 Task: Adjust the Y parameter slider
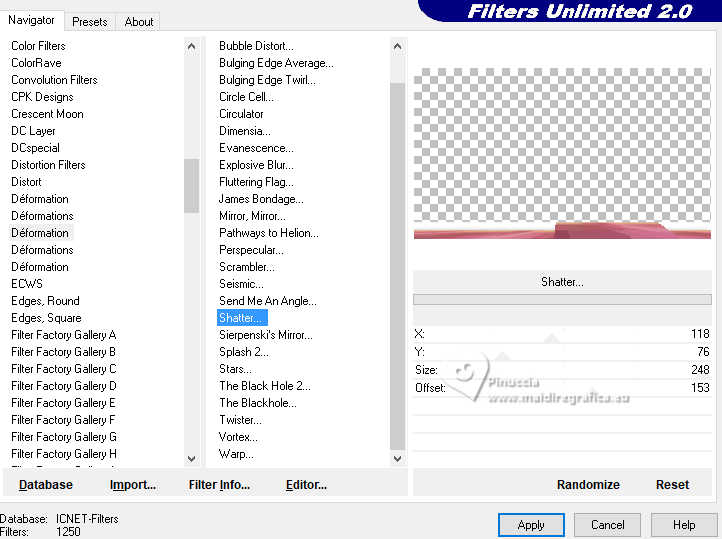[562, 352]
